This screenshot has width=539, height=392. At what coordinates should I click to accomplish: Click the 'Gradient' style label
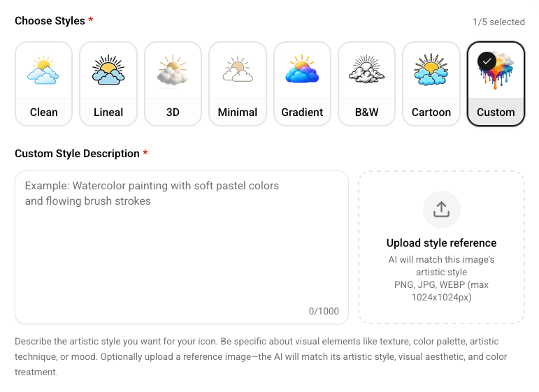coord(302,112)
